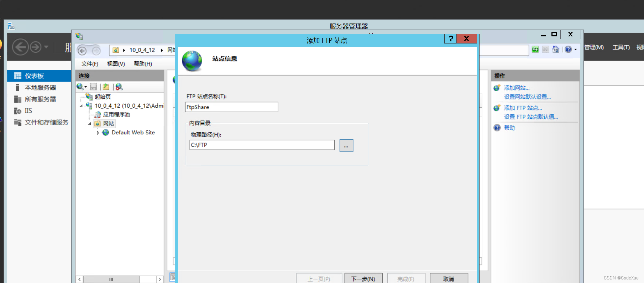644x283 pixels.
Task: Select the 网站 node in the tree
Action: click(109, 124)
